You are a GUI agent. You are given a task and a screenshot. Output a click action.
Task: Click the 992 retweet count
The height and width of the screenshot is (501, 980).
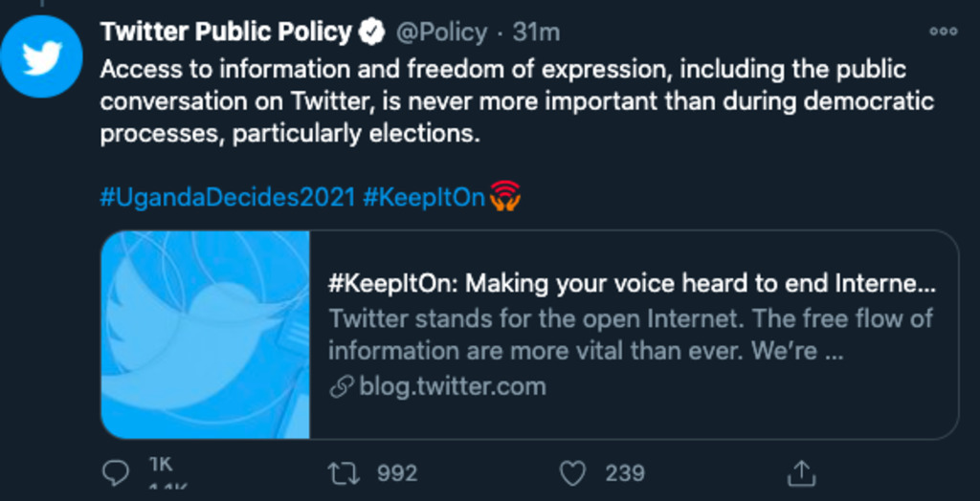pos(397,473)
